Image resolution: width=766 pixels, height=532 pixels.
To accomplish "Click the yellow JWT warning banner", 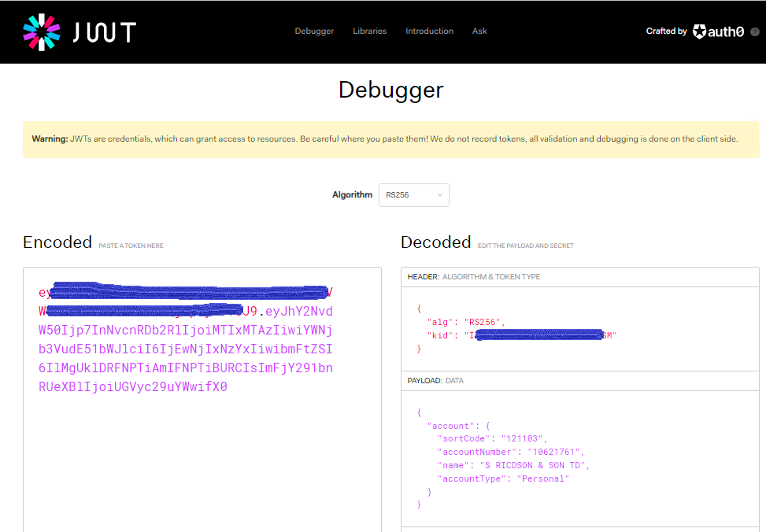I will pyautogui.click(x=390, y=139).
